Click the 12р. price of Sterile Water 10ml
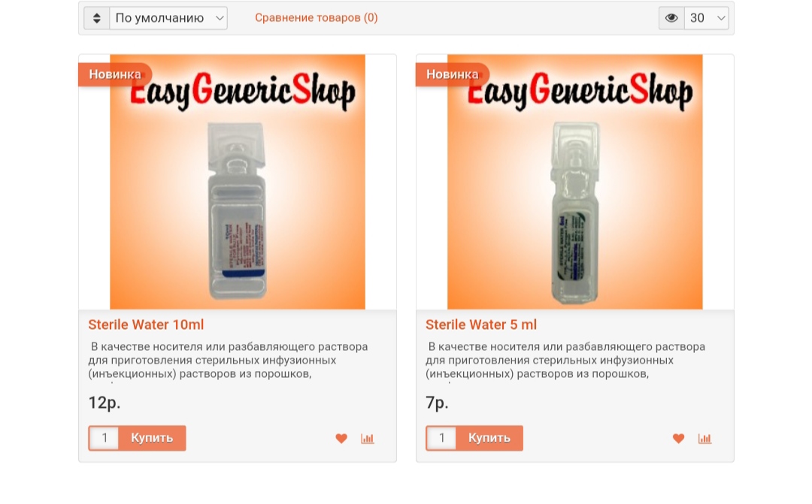 pyautogui.click(x=105, y=403)
